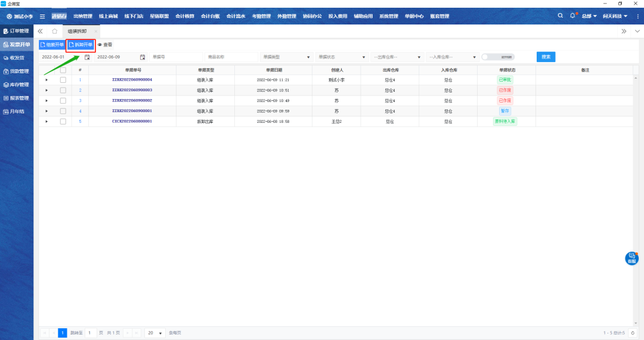Click the search magnifier icon in top bar
Screen dimensions: 644x340
click(560, 16)
